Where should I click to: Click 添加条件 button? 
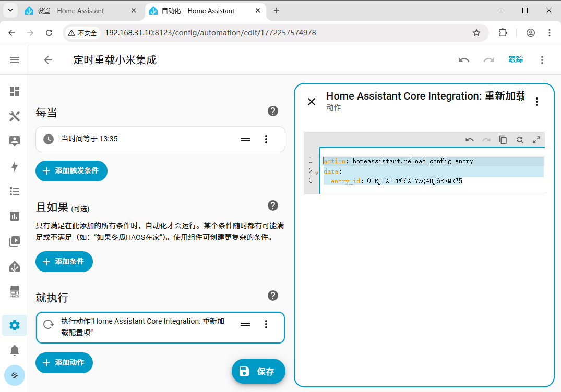pos(64,262)
